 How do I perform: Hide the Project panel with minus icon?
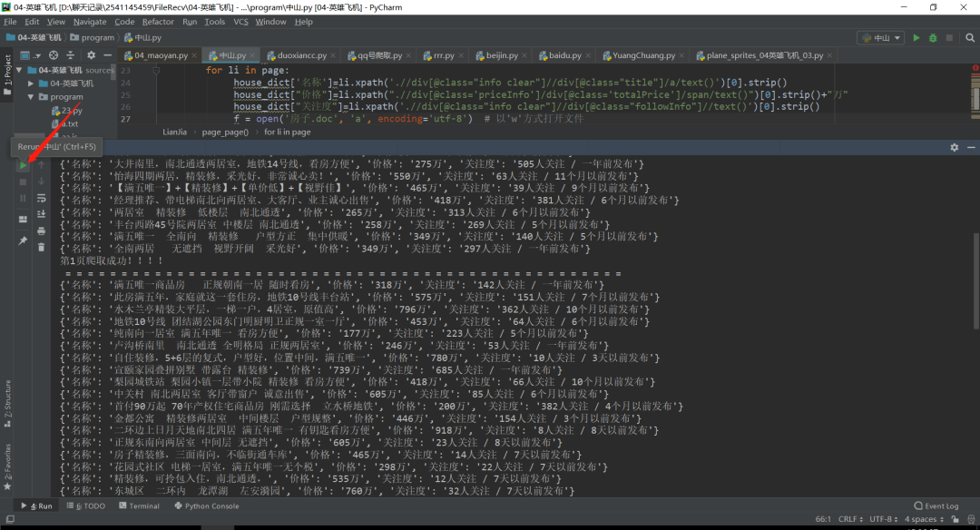tap(107, 55)
